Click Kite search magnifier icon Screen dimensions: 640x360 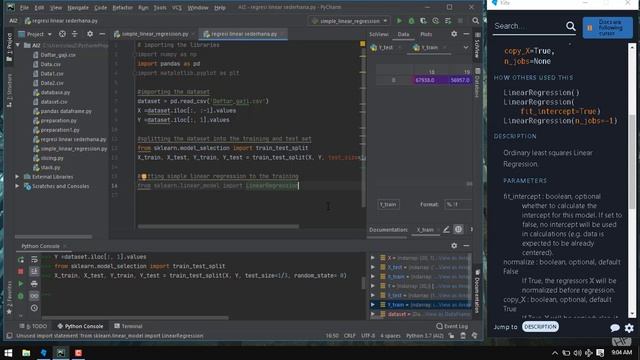point(571,26)
